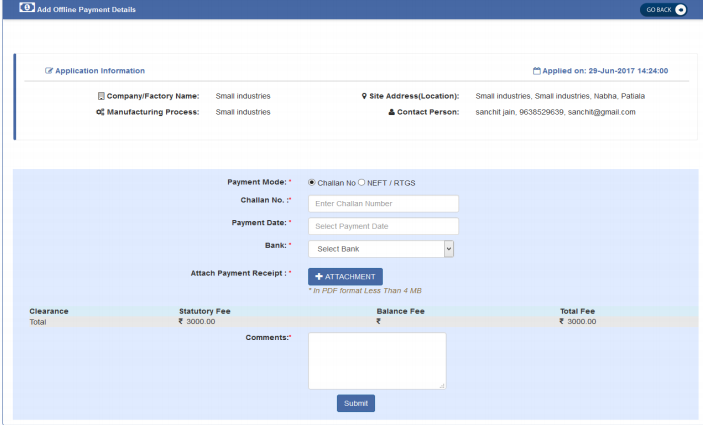This screenshot has width=703, height=425.
Task: Click the money icon beside Add Offline Payment Details
Action: pyautogui.click(x=27, y=8)
